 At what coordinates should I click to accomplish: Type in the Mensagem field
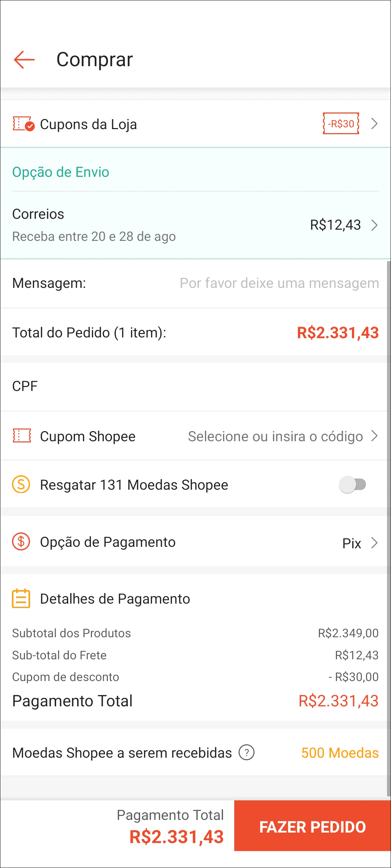point(279,283)
